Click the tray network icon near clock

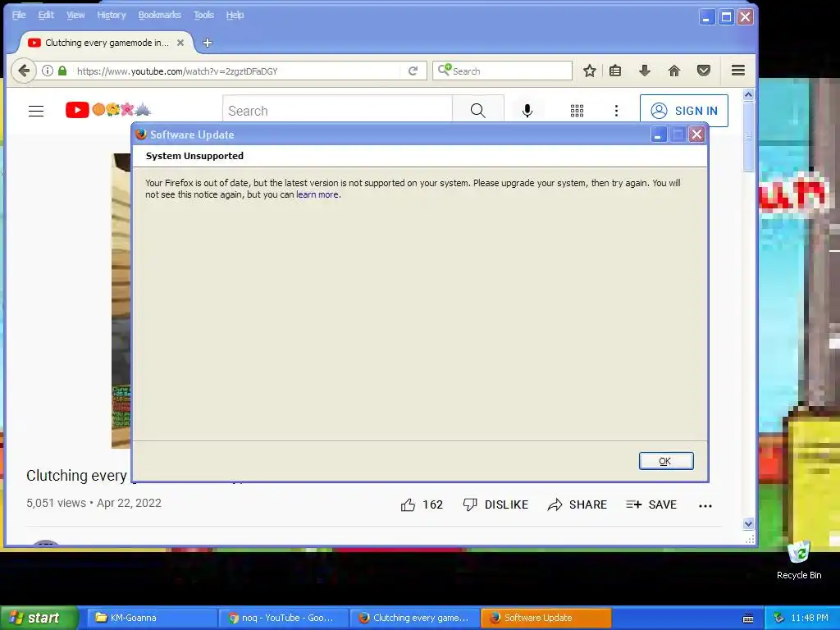click(778, 618)
